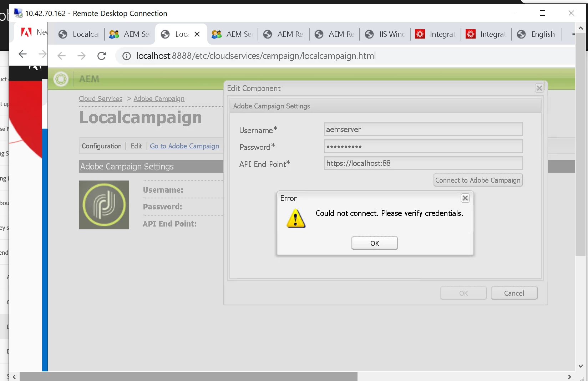Click the disabled OK button in Edit Component
588x381 pixels.
pyautogui.click(x=463, y=293)
